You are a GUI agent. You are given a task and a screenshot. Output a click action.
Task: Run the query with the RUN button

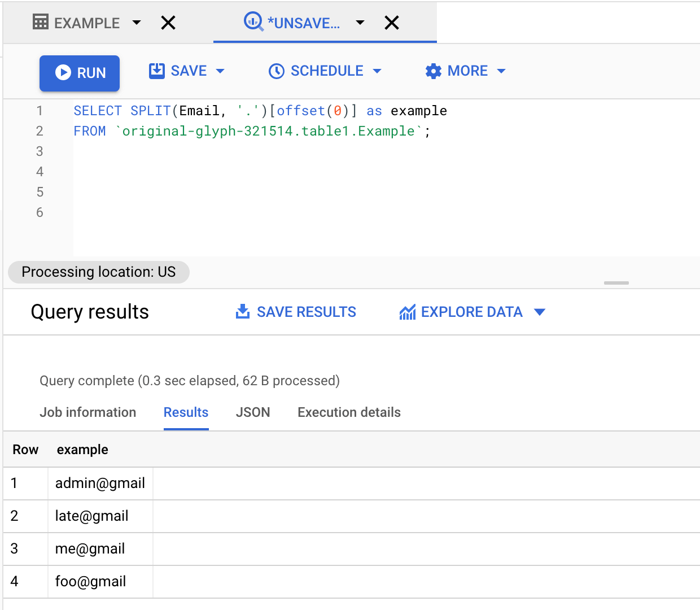coord(80,73)
